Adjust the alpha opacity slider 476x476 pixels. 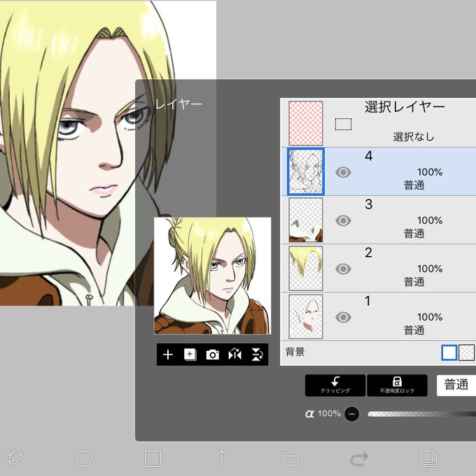[x=421, y=414]
